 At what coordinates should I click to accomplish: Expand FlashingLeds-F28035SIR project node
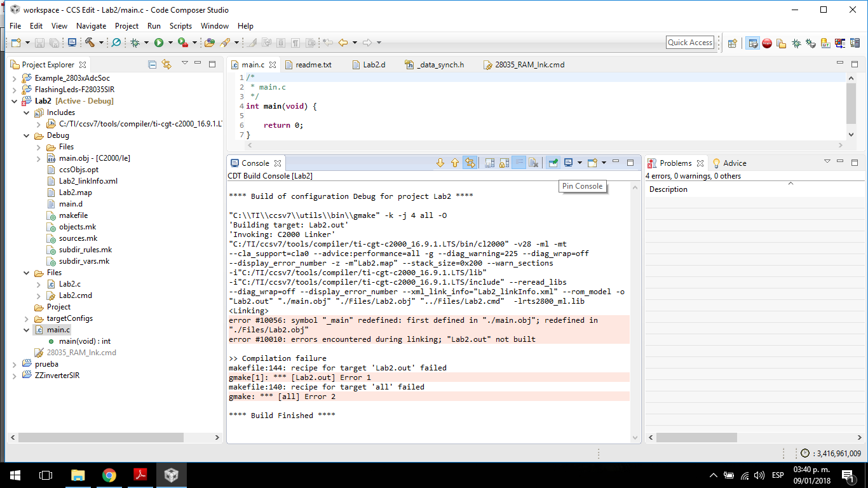15,90
